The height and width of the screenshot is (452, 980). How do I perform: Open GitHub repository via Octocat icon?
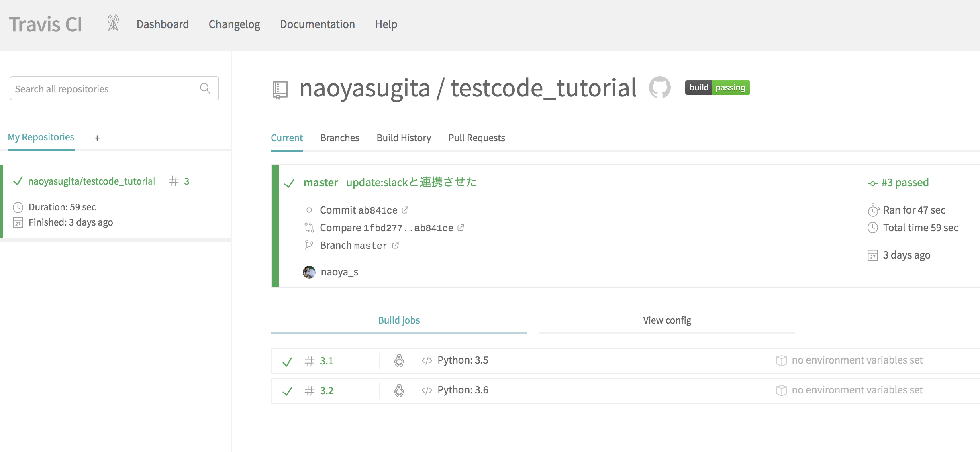coord(659,87)
